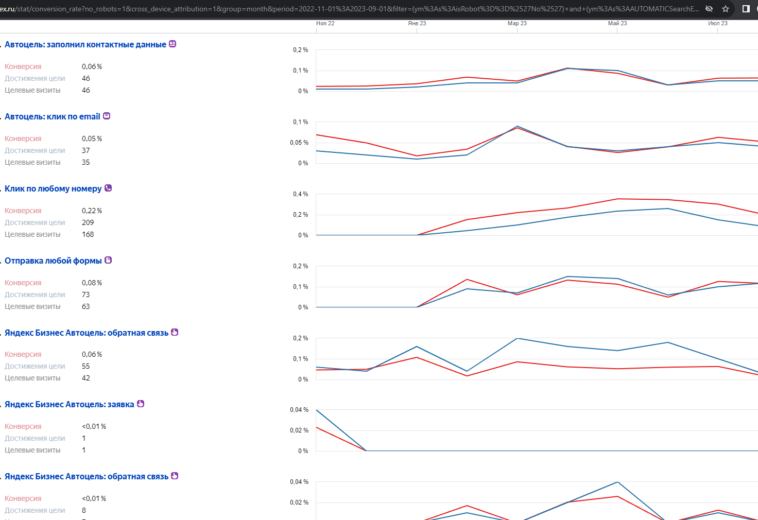Open goal 'Автоцель: заполнил контактные данные'
Screen dimensions: 758x520
pyautogui.click(x=85, y=44)
